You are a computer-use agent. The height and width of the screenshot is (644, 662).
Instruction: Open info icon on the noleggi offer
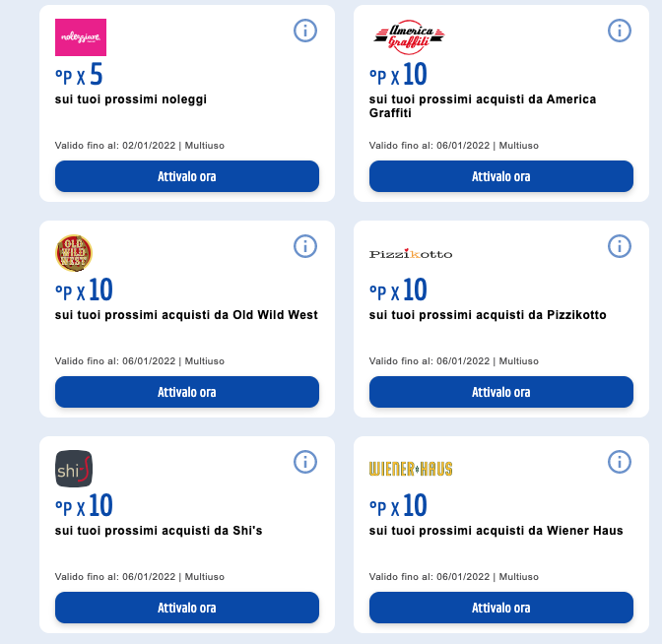click(x=305, y=31)
